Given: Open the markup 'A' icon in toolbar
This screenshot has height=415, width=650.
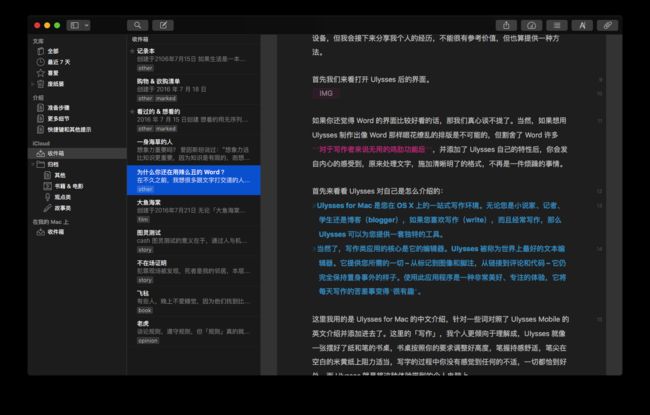Looking at the screenshot, I should 582,25.
